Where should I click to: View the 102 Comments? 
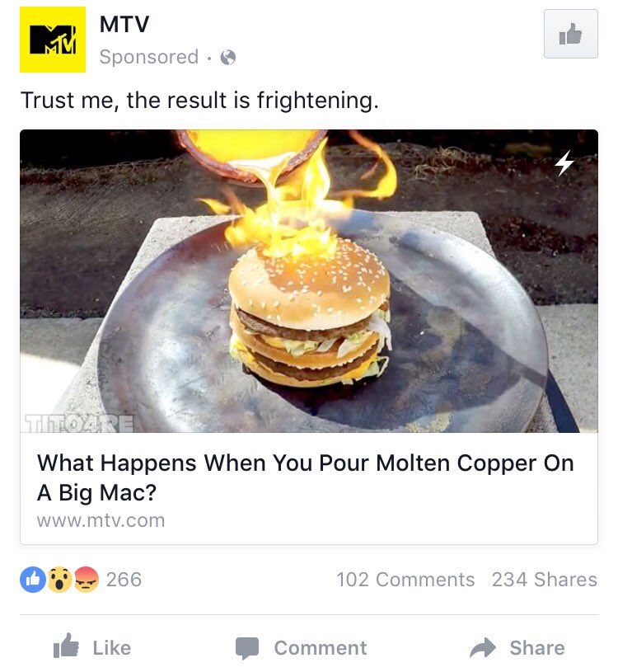tap(405, 580)
